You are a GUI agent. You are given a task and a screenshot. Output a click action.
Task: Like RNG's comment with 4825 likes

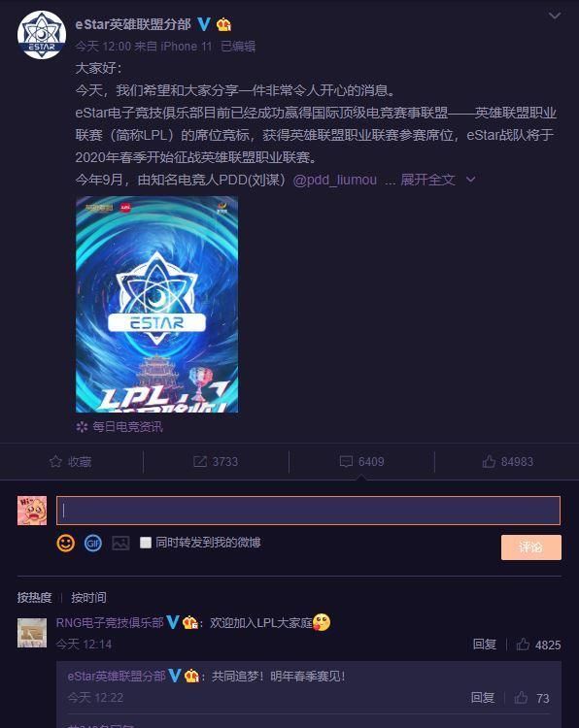click(538, 645)
